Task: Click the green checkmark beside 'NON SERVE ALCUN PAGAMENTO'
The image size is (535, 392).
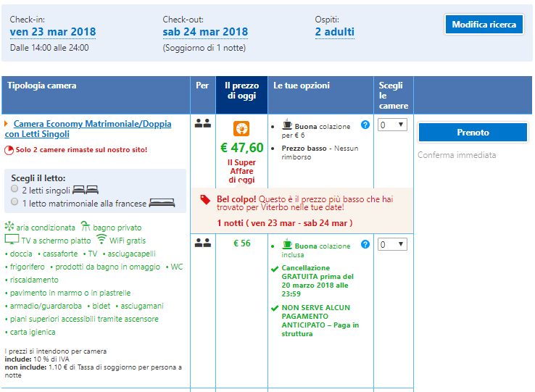Action: pos(275,309)
